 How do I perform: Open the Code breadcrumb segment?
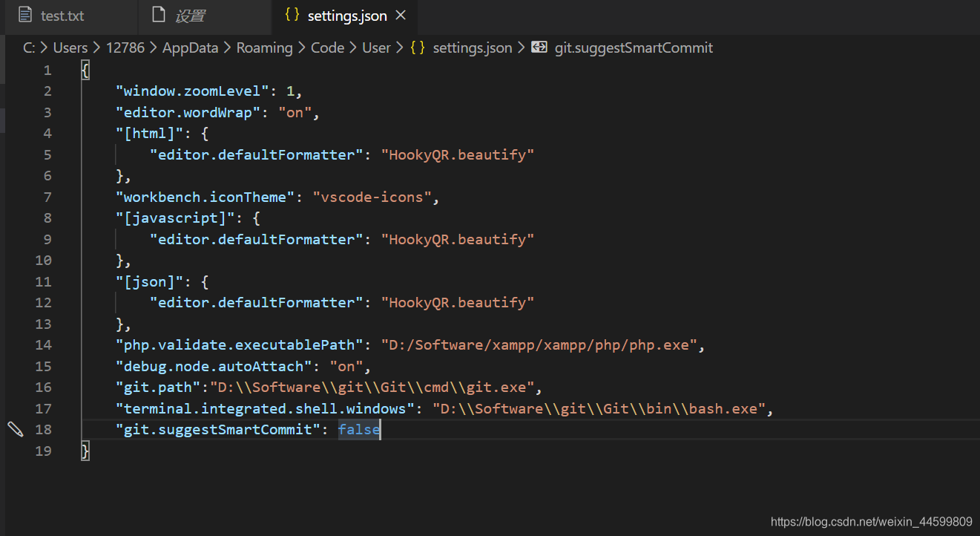pyautogui.click(x=327, y=48)
